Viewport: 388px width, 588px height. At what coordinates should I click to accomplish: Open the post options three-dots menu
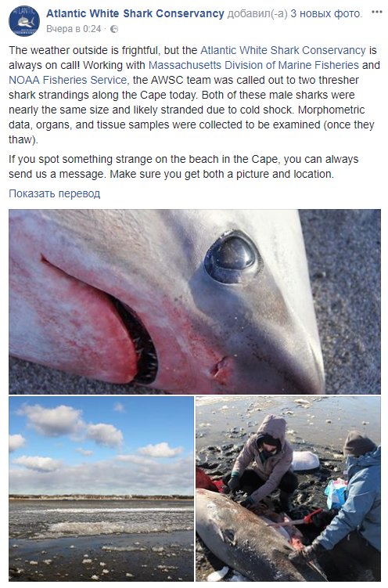click(x=376, y=12)
